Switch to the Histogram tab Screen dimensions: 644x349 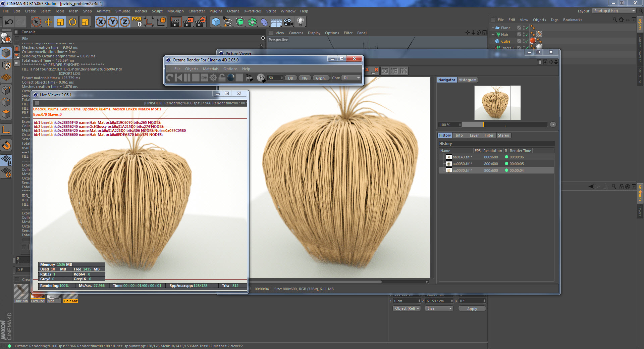(x=467, y=80)
